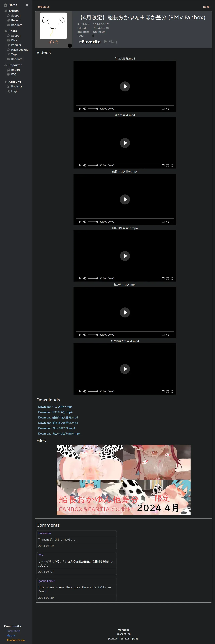The image size is (215, 644).
Task: Open commenter halloman's profile link
Action: point(45,533)
